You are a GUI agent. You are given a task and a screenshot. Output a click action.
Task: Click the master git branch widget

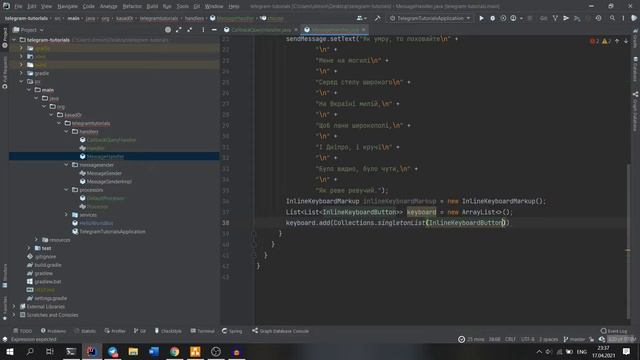tap(574, 339)
